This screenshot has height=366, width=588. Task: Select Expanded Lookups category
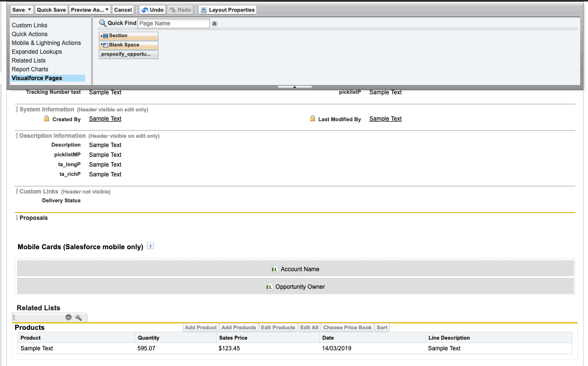pyautogui.click(x=37, y=52)
